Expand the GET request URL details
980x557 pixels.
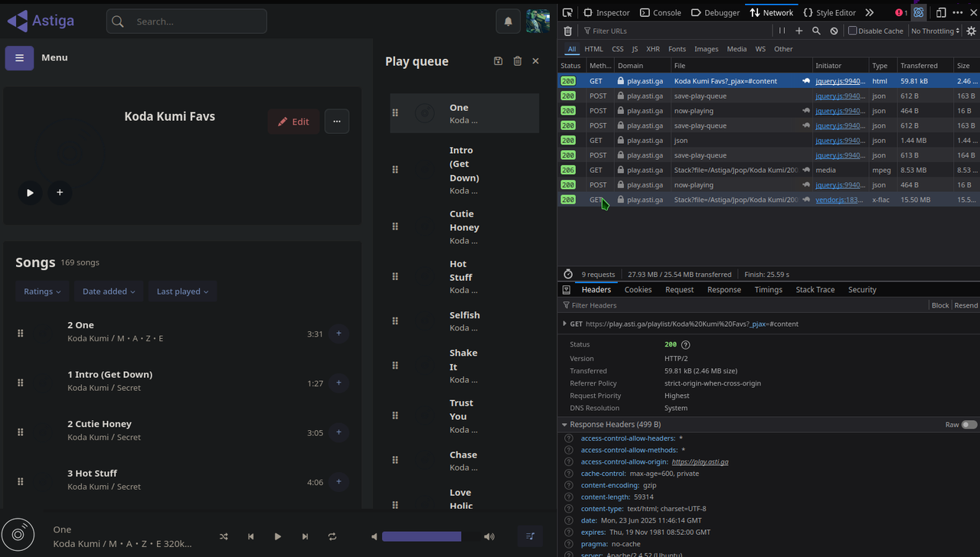click(x=564, y=324)
